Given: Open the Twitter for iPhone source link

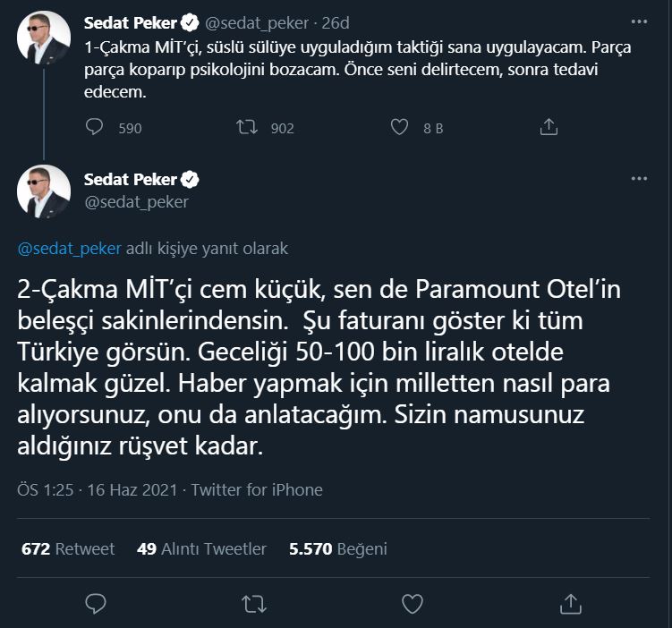Looking at the screenshot, I should tap(257, 489).
